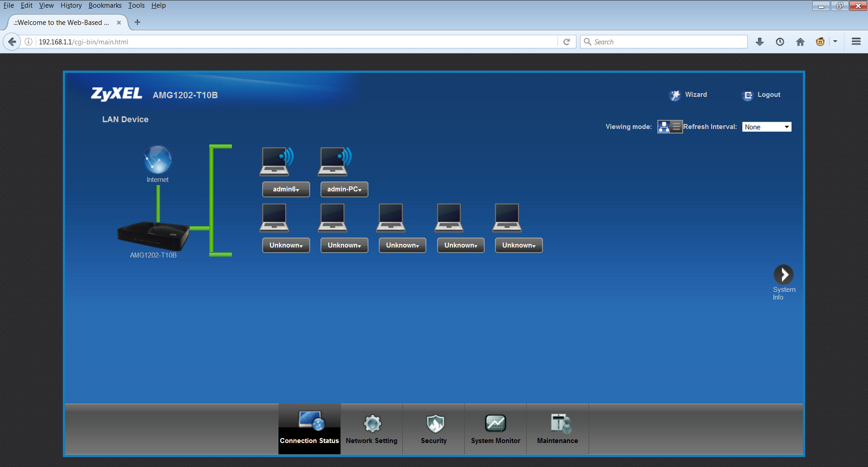Expand the admin-PC device dropdown
Viewport: 868px width, 467px height.
344,189
